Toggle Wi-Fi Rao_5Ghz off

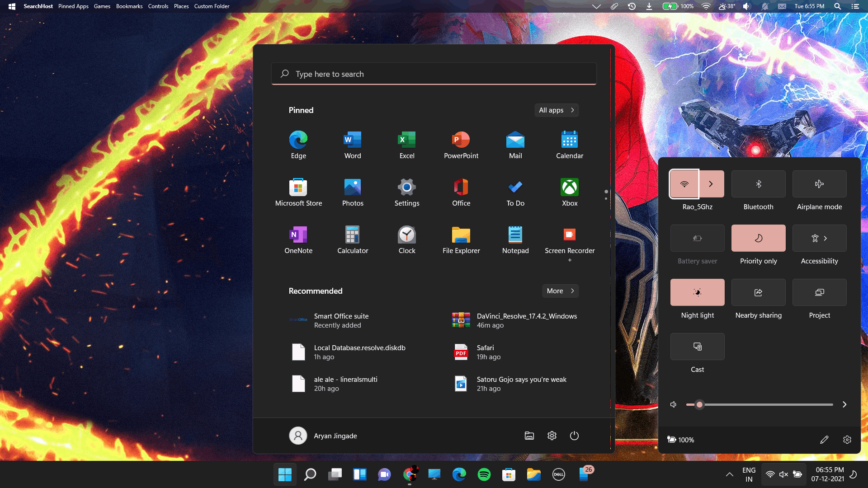(684, 184)
